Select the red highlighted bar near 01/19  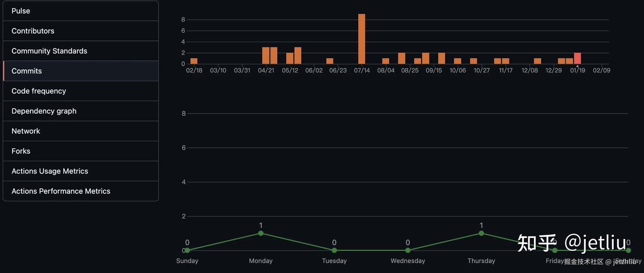577,58
